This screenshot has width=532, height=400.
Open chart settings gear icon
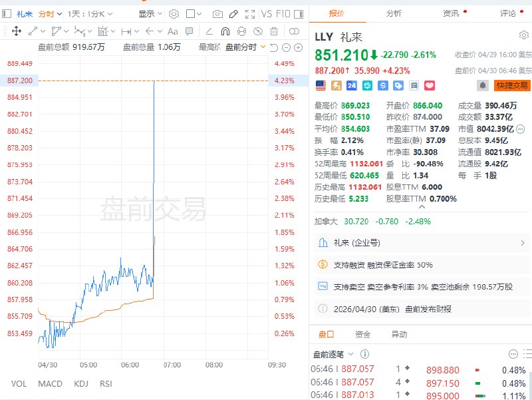[x=174, y=14]
